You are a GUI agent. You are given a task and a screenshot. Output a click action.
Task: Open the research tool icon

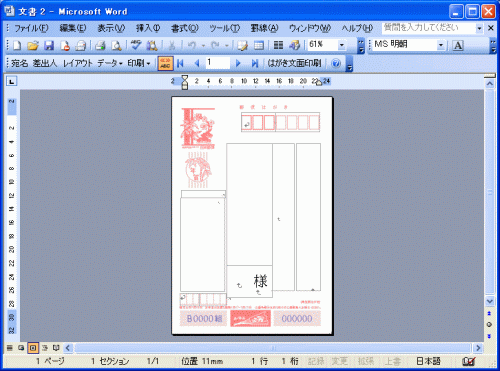tap(152, 45)
